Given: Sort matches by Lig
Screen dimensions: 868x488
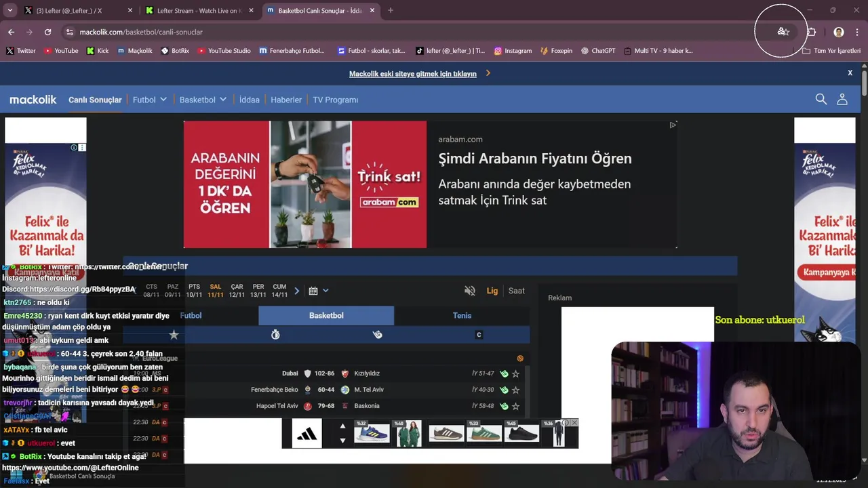Looking at the screenshot, I should 492,291.
